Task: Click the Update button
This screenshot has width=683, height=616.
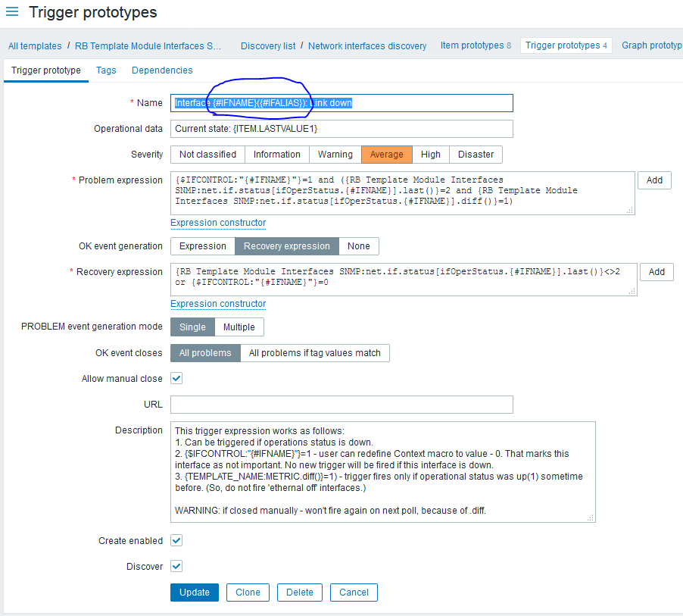Action: (195, 593)
